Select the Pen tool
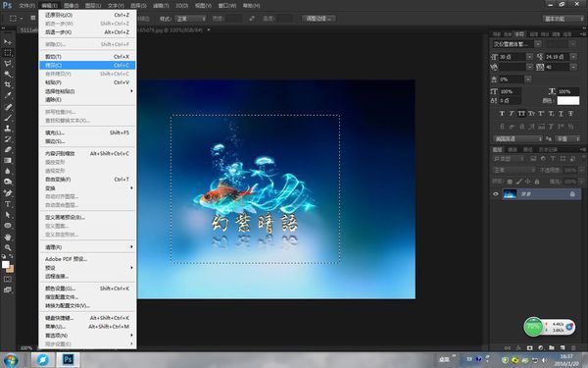Viewport: 588px width, 368px height. coord(8,193)
